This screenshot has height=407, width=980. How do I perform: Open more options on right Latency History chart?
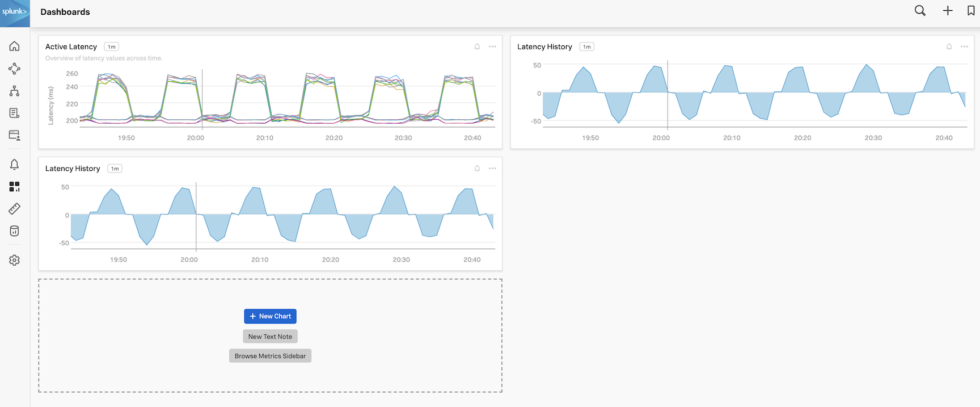coord(964,47)
